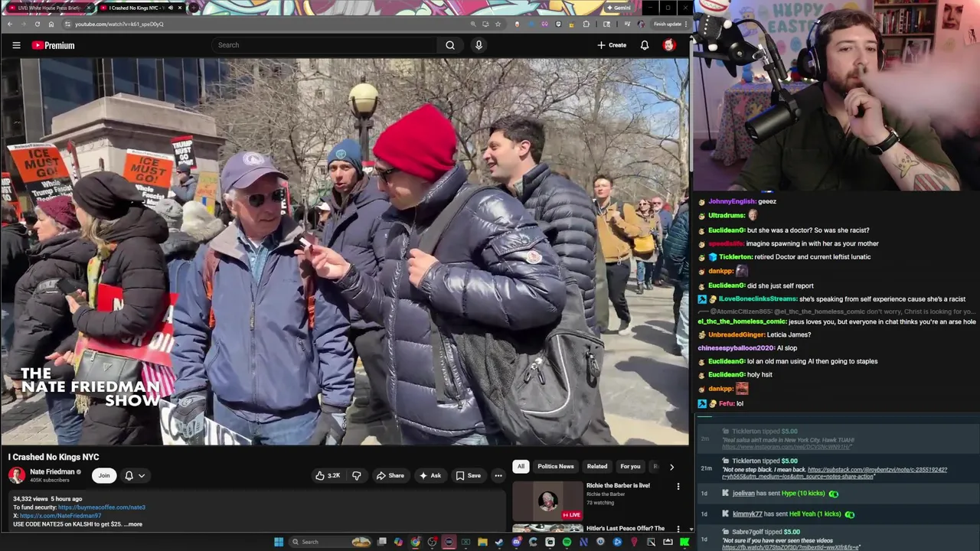Open Spotify from taskbar
This screenshot has width=980, height=551.
pos(567,542)
